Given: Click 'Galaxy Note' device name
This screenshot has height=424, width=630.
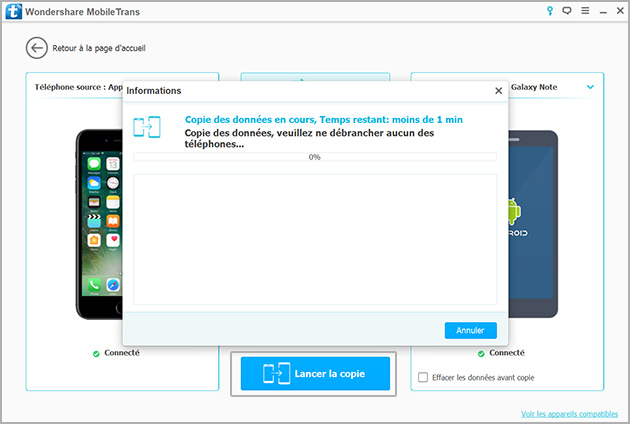Looking at the screenshot, I should (x=534, y=87).
